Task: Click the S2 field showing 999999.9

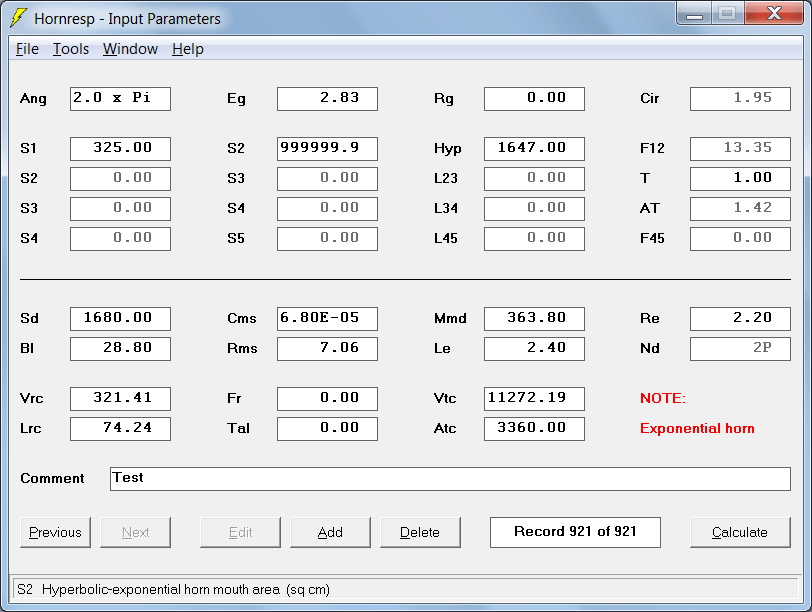Action: point(327,149)
